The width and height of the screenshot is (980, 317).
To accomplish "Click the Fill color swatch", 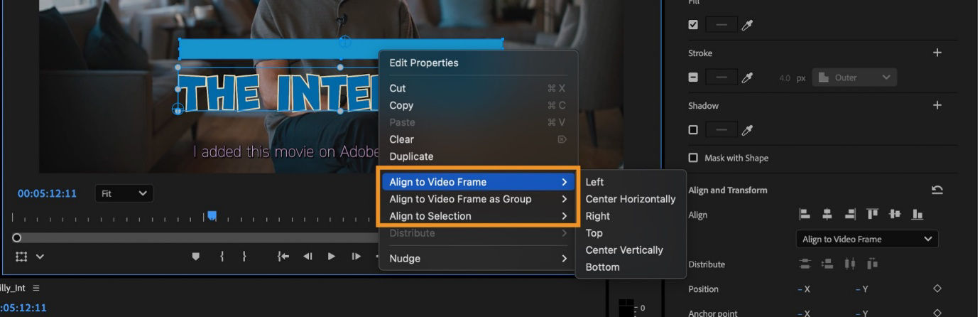I will point(721,25).
